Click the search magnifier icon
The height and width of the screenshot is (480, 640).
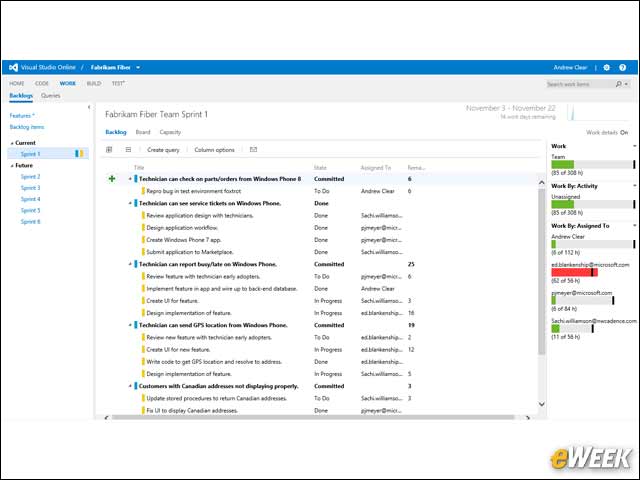pos(618,84)
